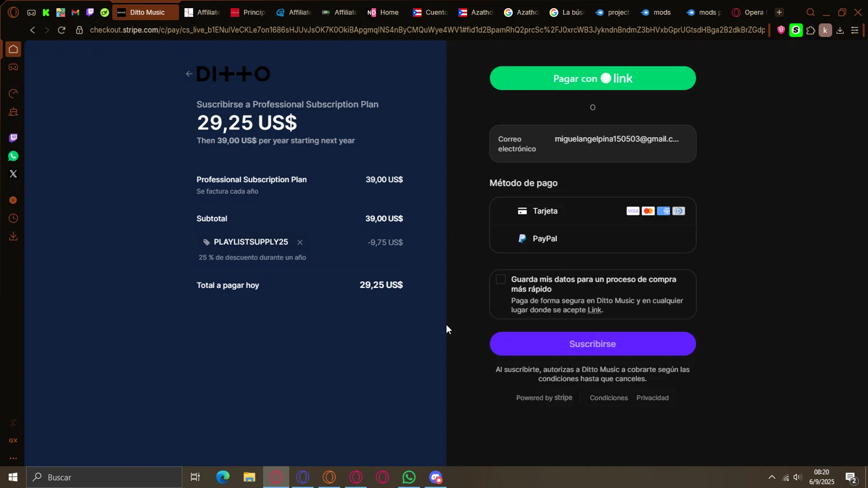Remove the PLAYLISTSUPPLY25 coupon code
The height and width of the screenshot is (488, 868).
click(300, 242)
